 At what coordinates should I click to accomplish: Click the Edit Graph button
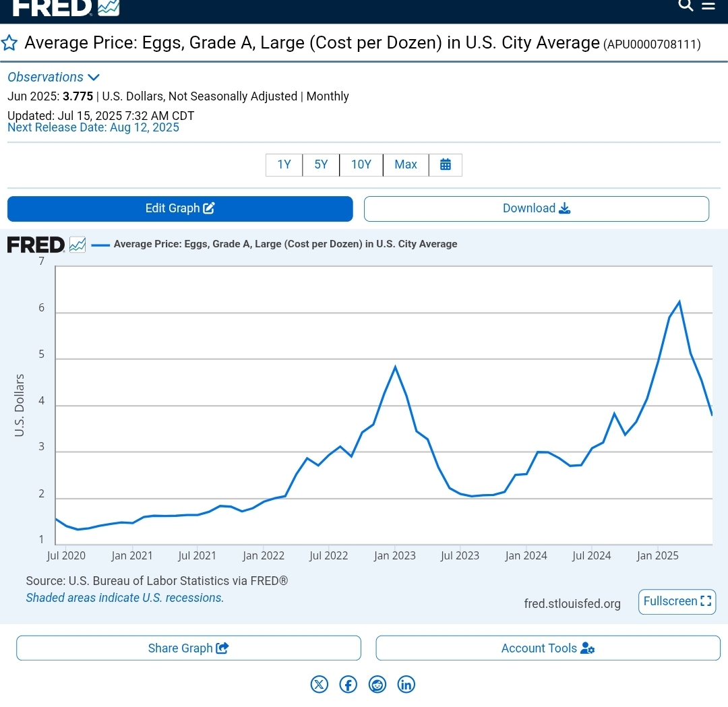tap(180, 208)
